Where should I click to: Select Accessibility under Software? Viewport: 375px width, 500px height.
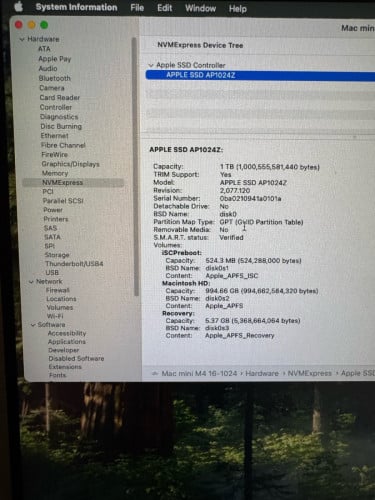pos(67,333)
